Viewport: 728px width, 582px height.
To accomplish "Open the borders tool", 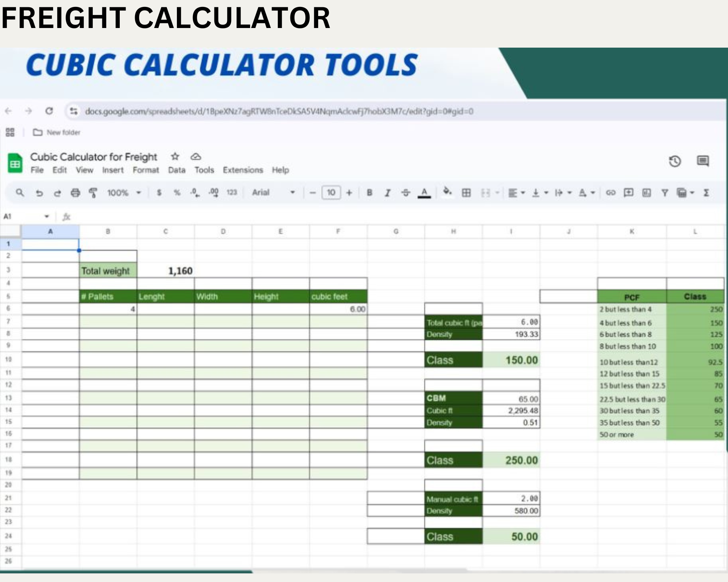I will 466,193.
